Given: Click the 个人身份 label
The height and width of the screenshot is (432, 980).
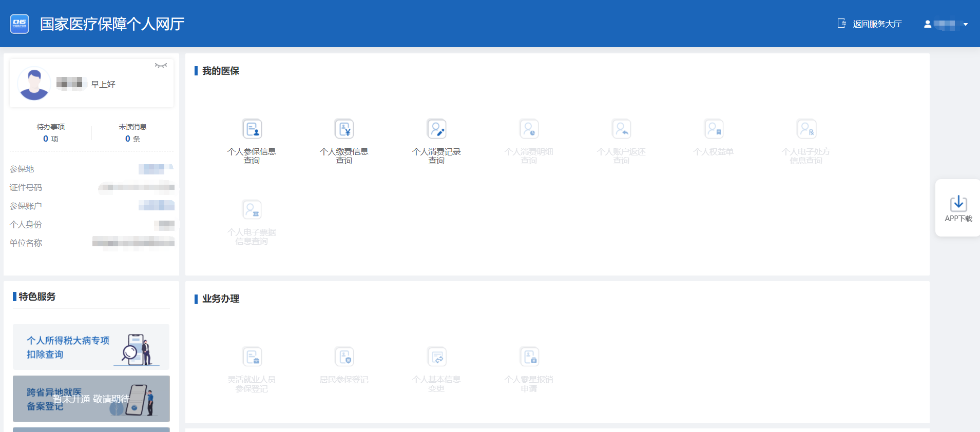Looking at the screenshot, I should tap(26, 224).
